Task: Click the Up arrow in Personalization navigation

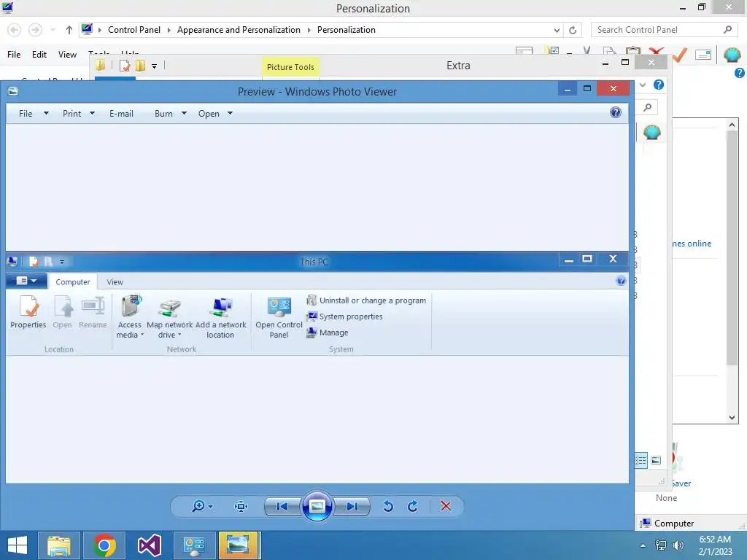Action: pyautogui.click(x=69, y=30)
